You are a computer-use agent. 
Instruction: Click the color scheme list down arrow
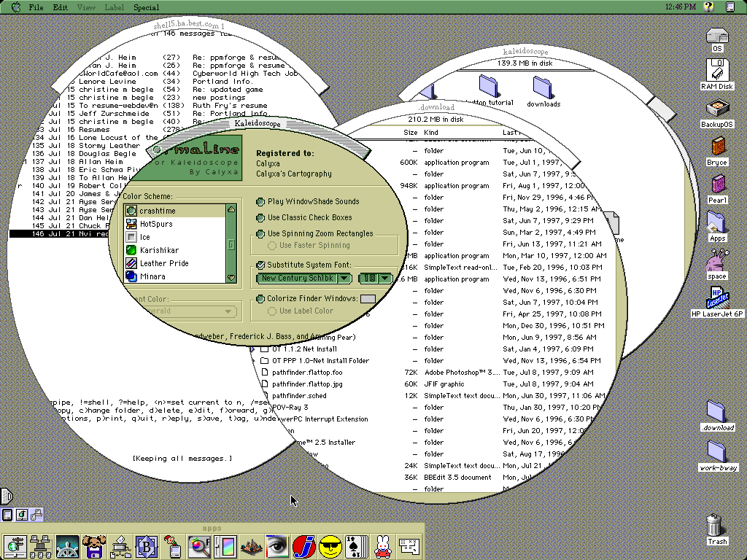coord(231,278)
